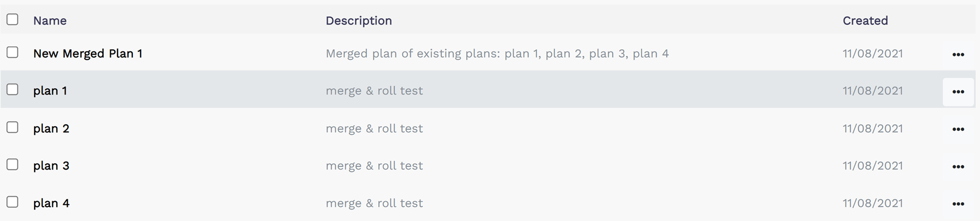Select plan 1 checkbox
The image size is (980, 221).
[13, 89]
